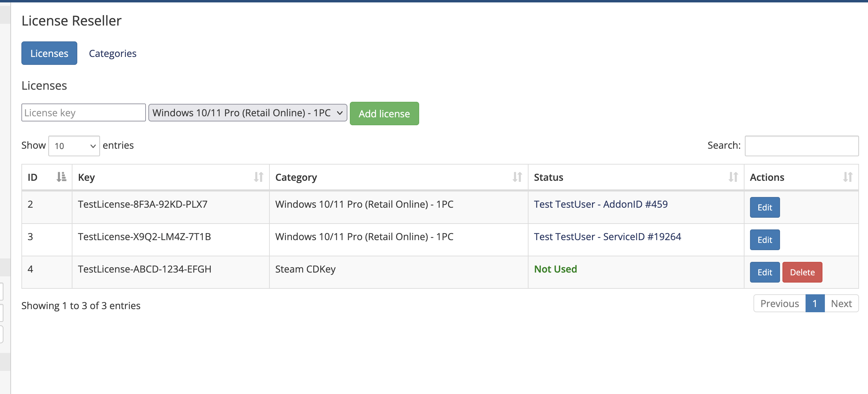Image resolution: width=868 pixels, height=394 pixels.
Task: Go to the Next page
Action: click(841, 304)
